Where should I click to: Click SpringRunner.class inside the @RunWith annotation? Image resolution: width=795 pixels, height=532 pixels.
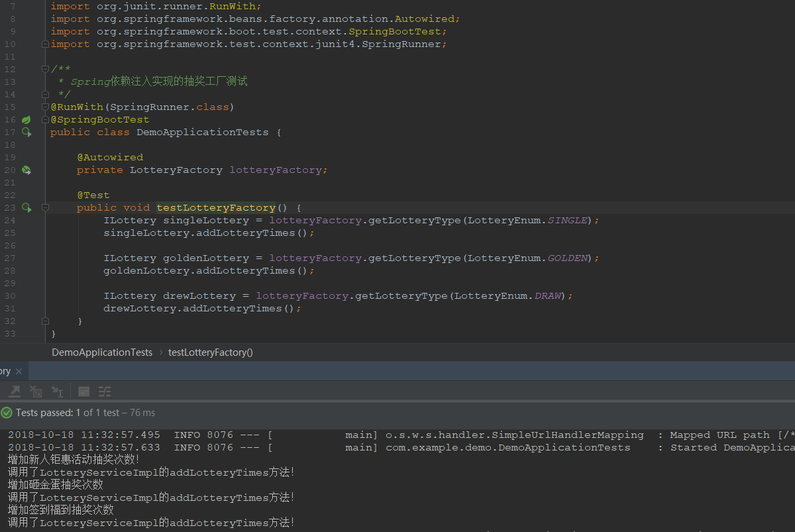170,107
